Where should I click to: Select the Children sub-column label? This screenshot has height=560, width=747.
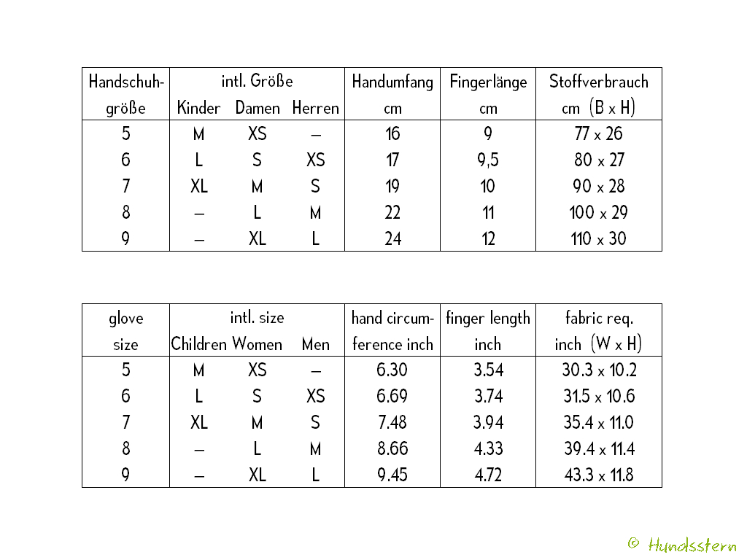pos(198,344)
